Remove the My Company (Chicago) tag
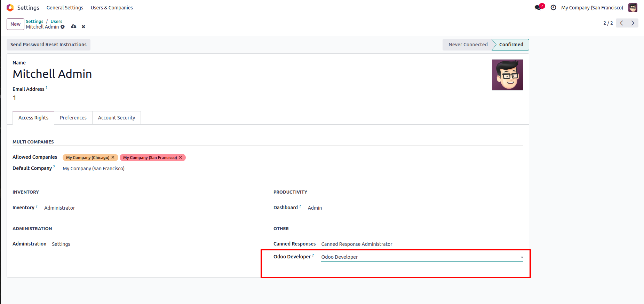 tap(113, 157)
